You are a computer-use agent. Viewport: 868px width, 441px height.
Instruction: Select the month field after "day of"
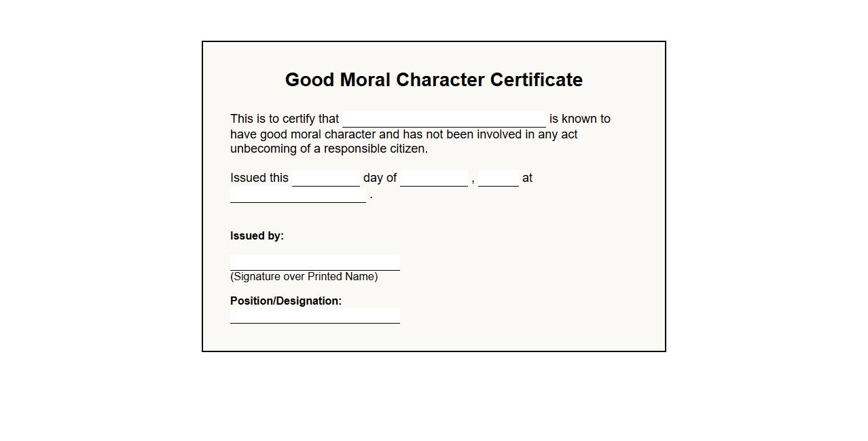click(x=434, y=178)
